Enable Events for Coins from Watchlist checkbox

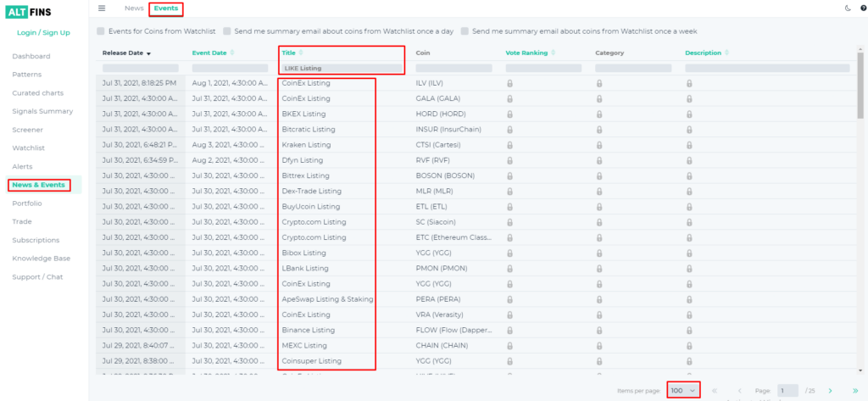(101, 31)
